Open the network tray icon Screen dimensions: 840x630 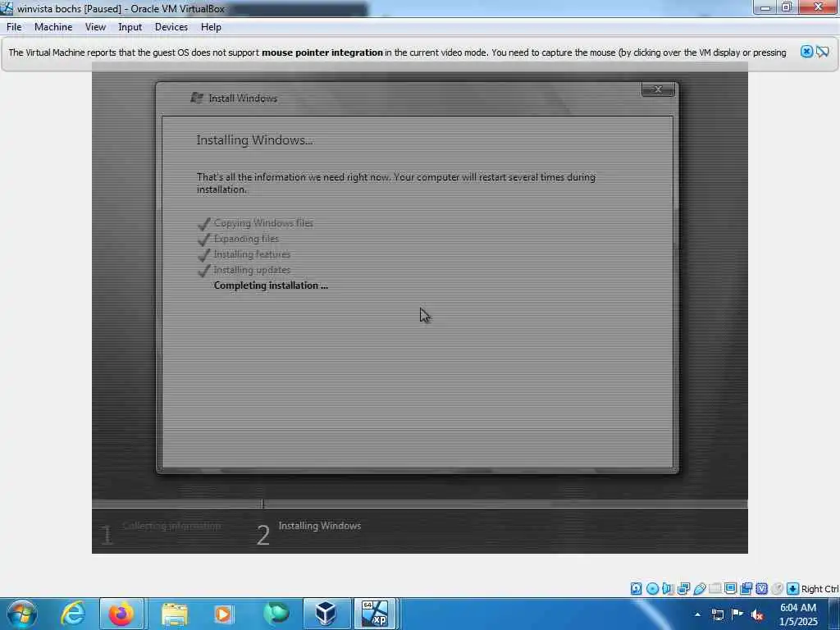pyautogui.click(x=718, y=614)
